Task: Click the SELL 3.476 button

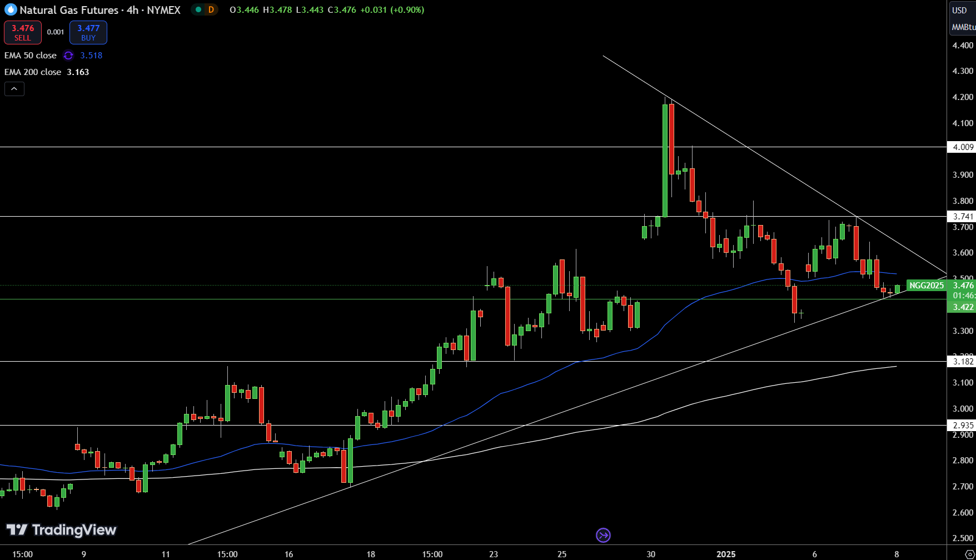Action: 23,33
